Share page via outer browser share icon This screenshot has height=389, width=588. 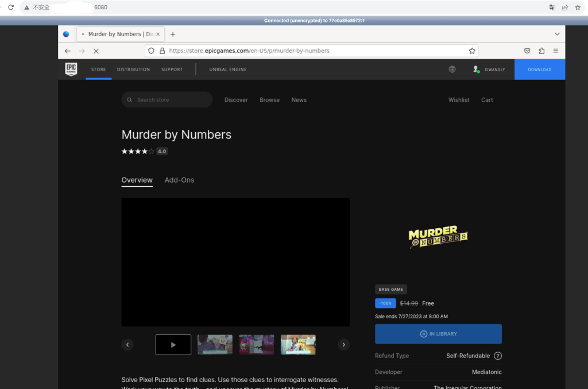(565, 7)
